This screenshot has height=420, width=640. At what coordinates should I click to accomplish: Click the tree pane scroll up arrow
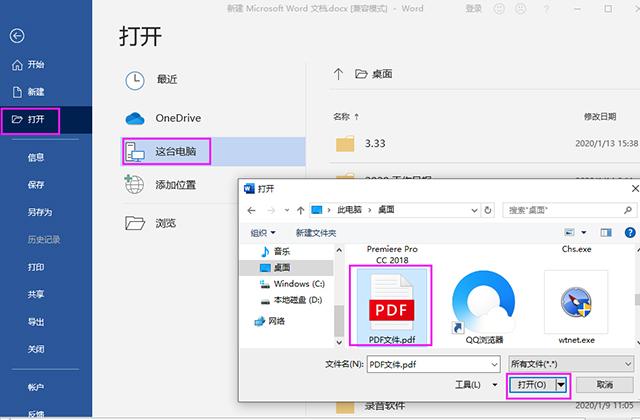pyautogui.click(x=339, y=250)
